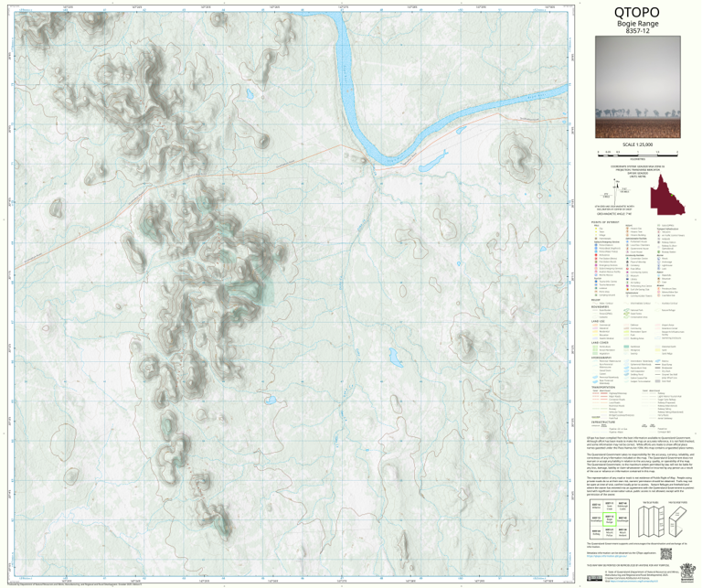Open the Creative Commons licence link

tap(633, 582)
